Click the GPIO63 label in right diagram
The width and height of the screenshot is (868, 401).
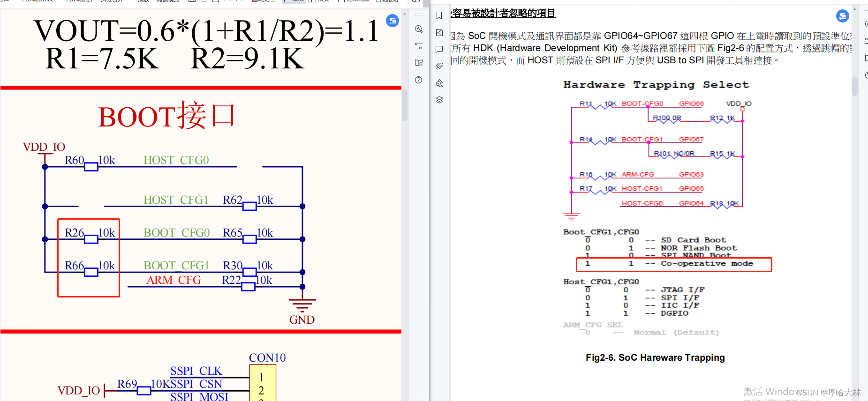click(x=691, y=174)
